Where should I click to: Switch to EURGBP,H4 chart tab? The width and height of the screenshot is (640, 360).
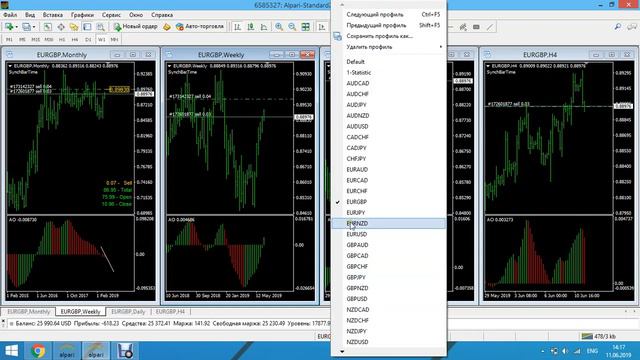pyautogui.click(x=170, y=311)
